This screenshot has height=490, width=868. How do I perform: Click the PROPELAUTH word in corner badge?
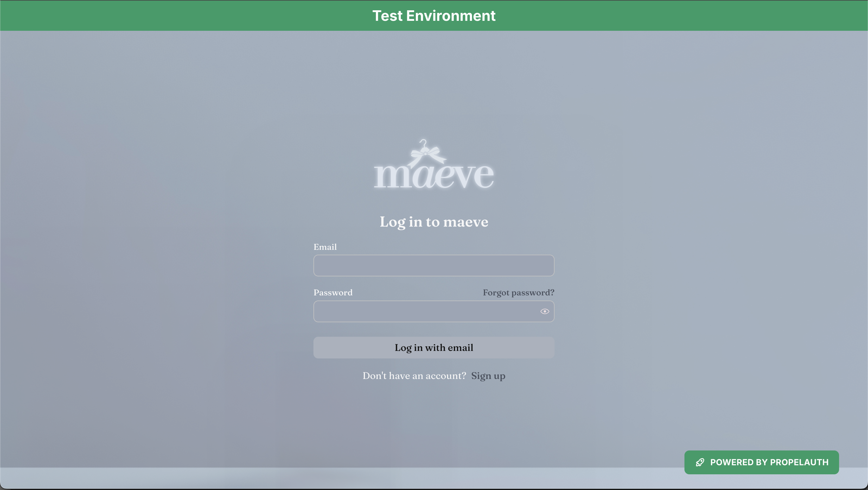[x=799, y=462]
